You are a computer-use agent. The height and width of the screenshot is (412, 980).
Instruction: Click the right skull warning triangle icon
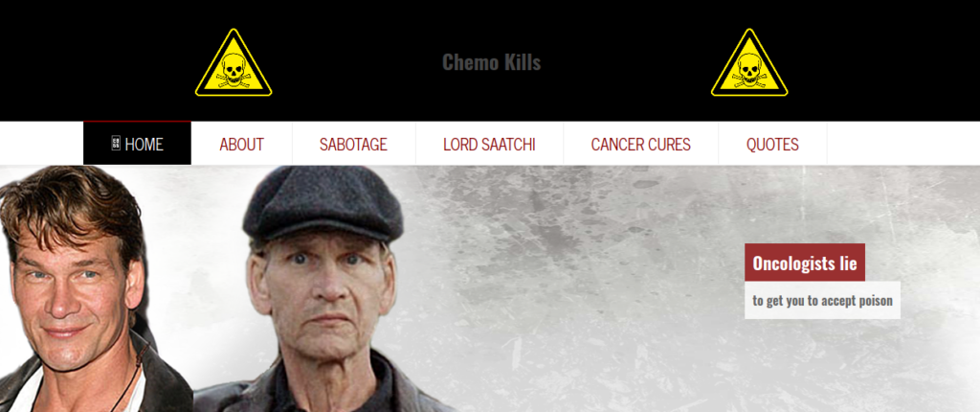749,63
